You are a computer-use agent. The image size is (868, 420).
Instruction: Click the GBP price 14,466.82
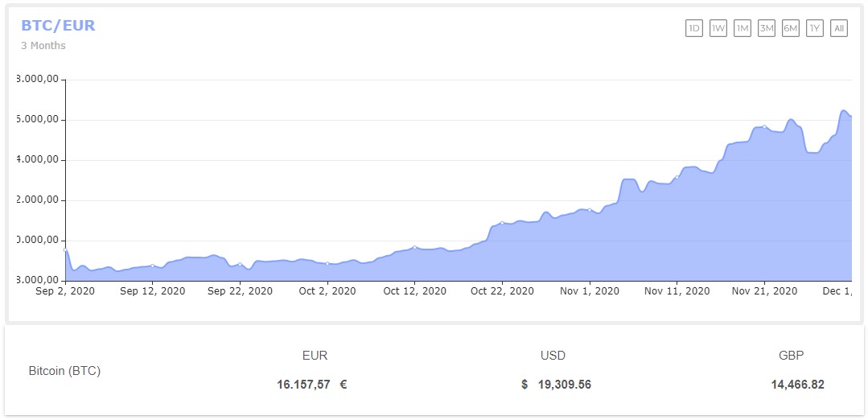[797, 385]
